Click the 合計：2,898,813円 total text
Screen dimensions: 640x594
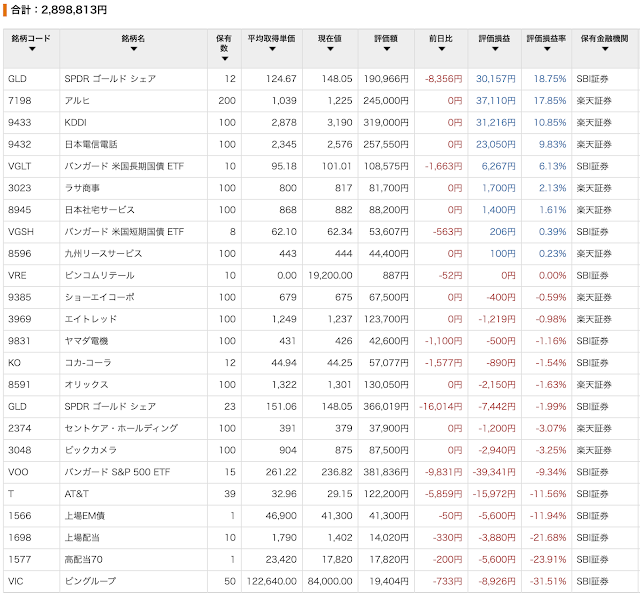59,10
